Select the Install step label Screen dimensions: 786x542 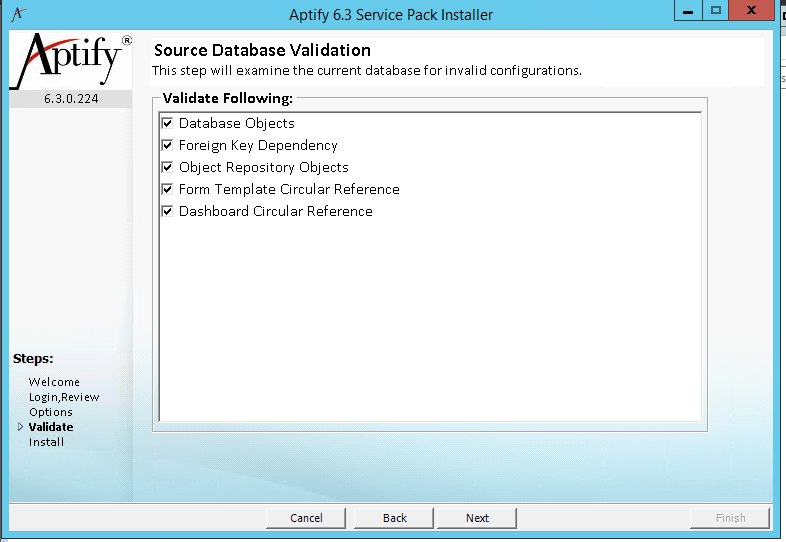[x=46, y=442]
